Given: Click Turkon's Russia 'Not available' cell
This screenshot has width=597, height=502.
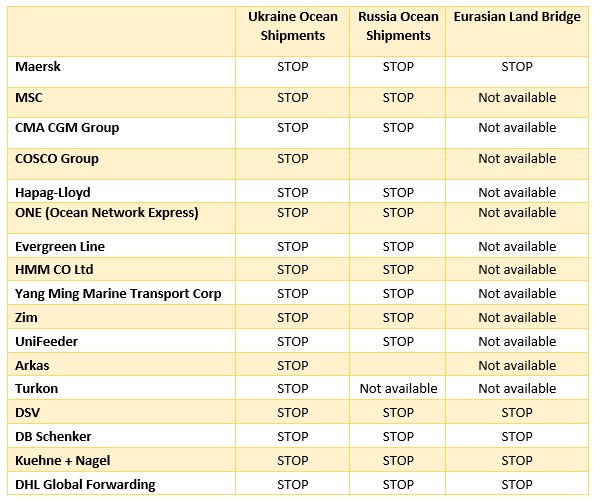Looking at the screenshot, I should point(398,388).
